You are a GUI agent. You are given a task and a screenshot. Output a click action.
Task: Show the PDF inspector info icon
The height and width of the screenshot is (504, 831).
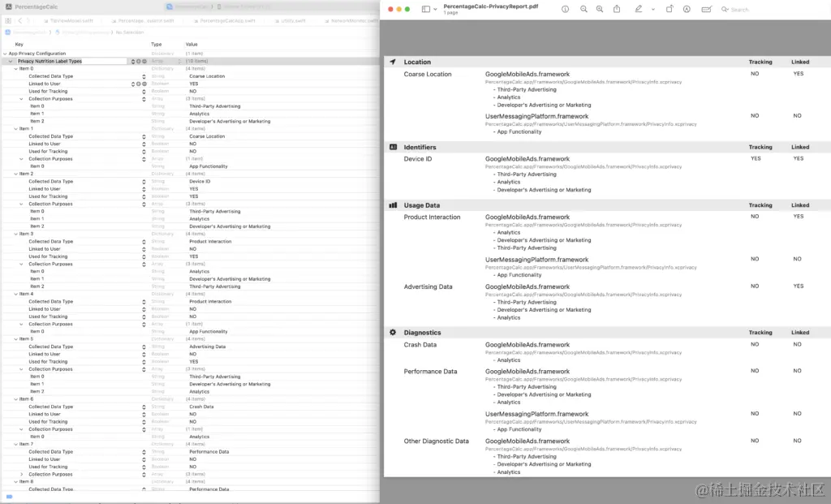pyautogui.click(x=565, y=9)
